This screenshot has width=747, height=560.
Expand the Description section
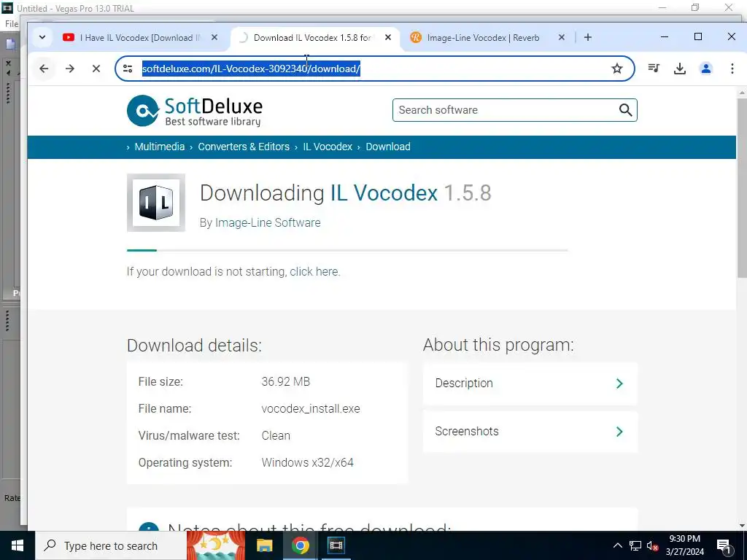[x=530, y=384]
